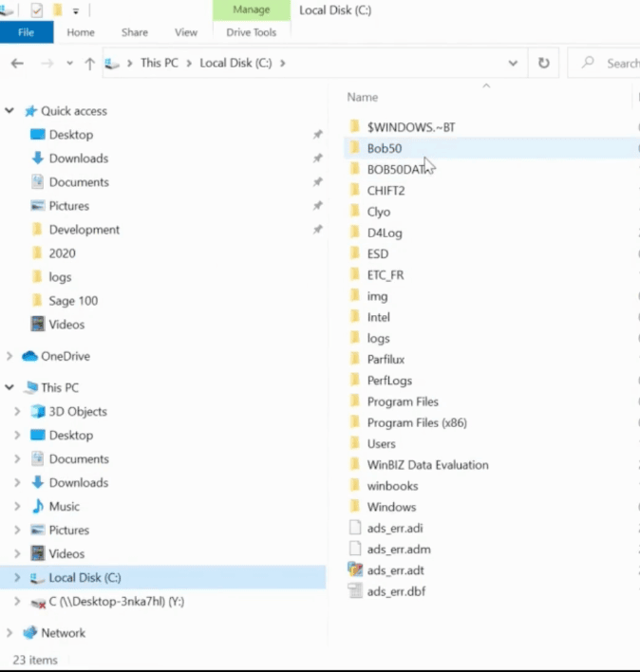Switch to the View ribbon tab
Screen dimensions: 640x672
(x=186, y=32)
